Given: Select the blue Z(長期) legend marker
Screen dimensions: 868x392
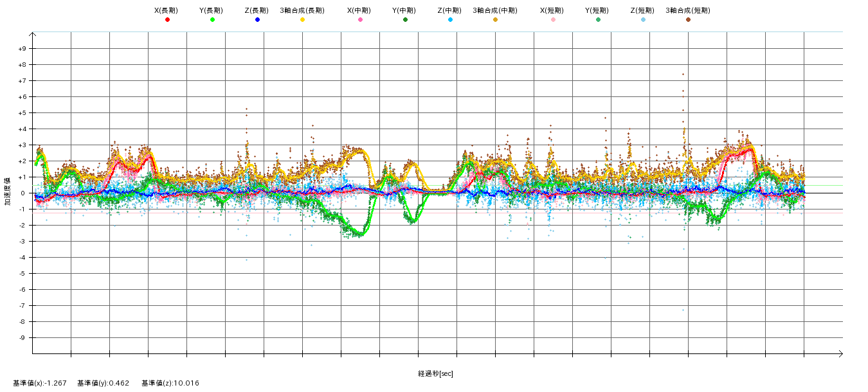Looking at the screenshot, I should tap(257, 20).
